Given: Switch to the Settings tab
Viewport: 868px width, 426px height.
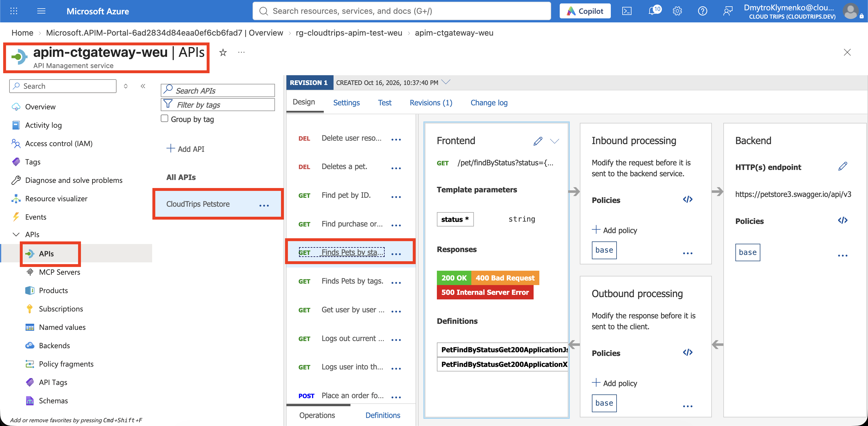Looking at the screenshot, I should (346, 103).
